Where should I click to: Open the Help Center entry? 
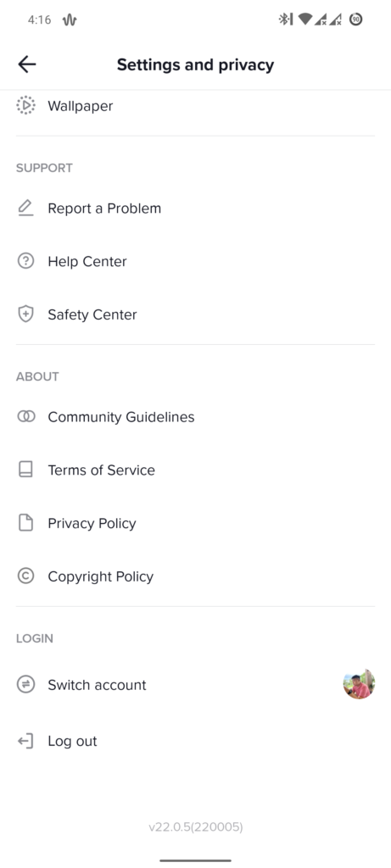[195, 261]
